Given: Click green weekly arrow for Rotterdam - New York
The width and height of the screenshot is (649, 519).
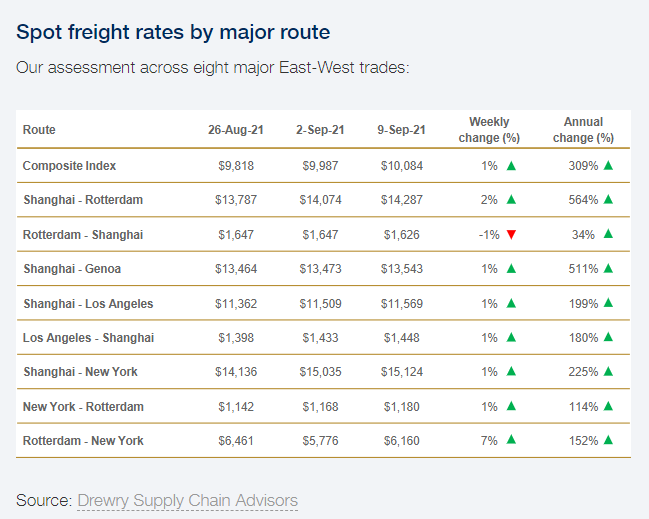Looking at the screenshot, I should pos(511,441).
